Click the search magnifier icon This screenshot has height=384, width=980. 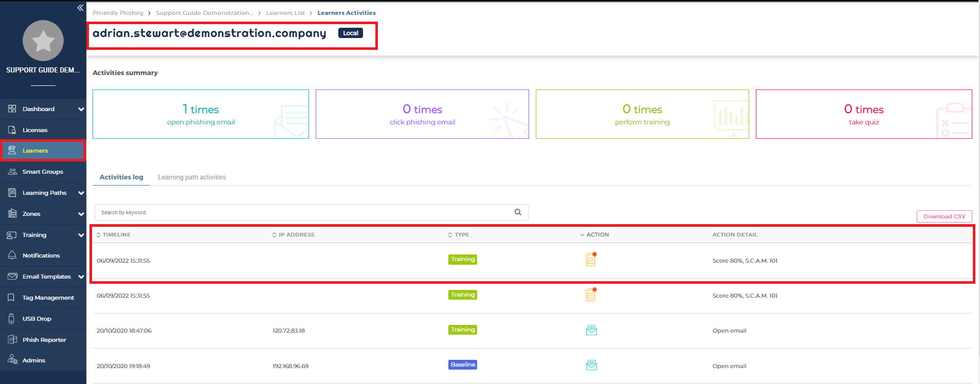518,212
